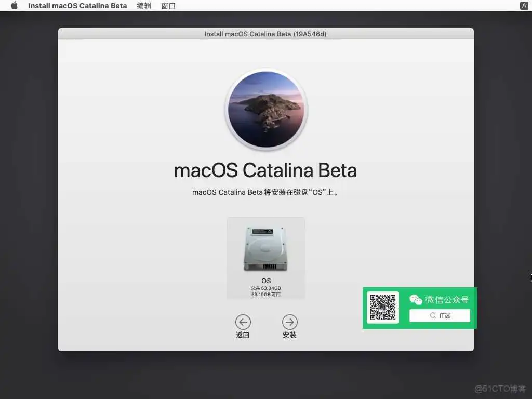
Task: Open the Install macOS Catalina Beta application menu
Action: [77, 6]
